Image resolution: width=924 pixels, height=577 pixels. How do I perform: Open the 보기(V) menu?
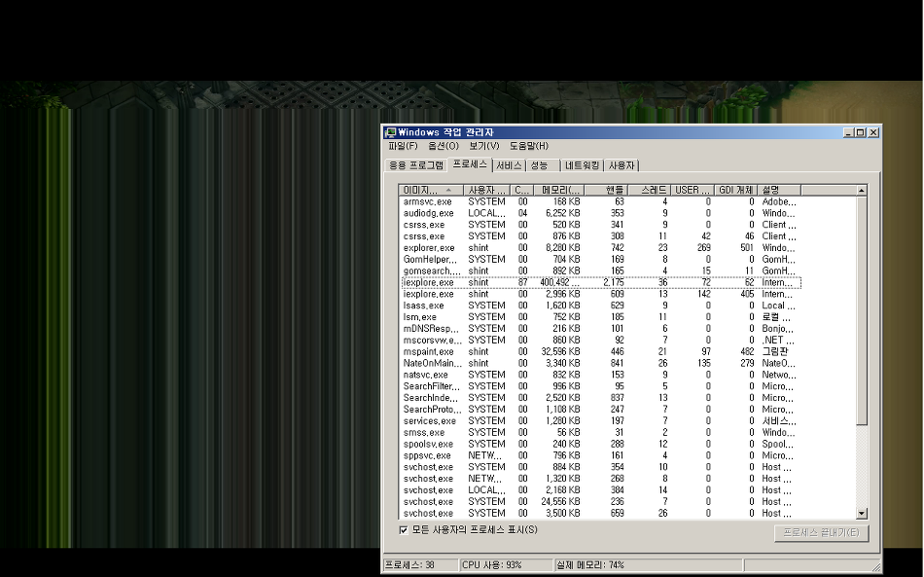tap(484, 146)
